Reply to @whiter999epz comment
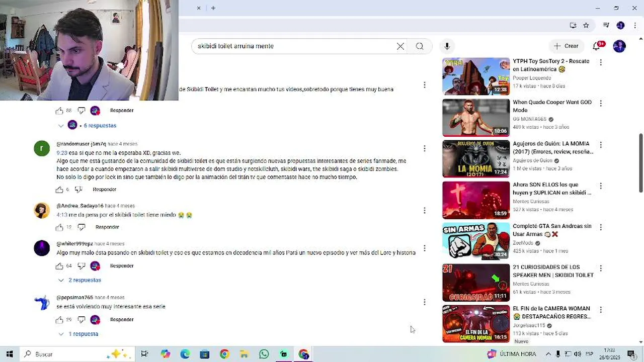Image resolution: width=644 pixels, height=362 pixels. tap(122, 266)
